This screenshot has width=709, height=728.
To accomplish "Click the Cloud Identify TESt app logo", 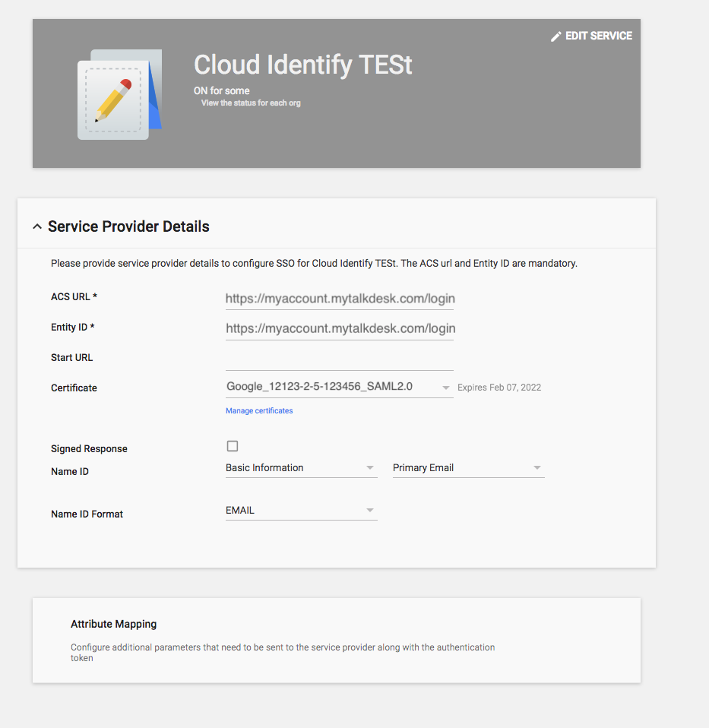I will (119, 94).
